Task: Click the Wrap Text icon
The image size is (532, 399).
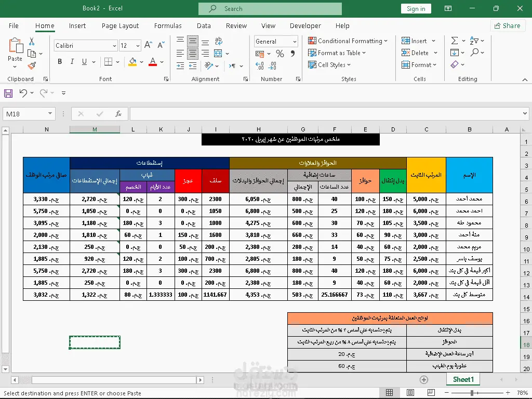Action: (x=218, y=41)
